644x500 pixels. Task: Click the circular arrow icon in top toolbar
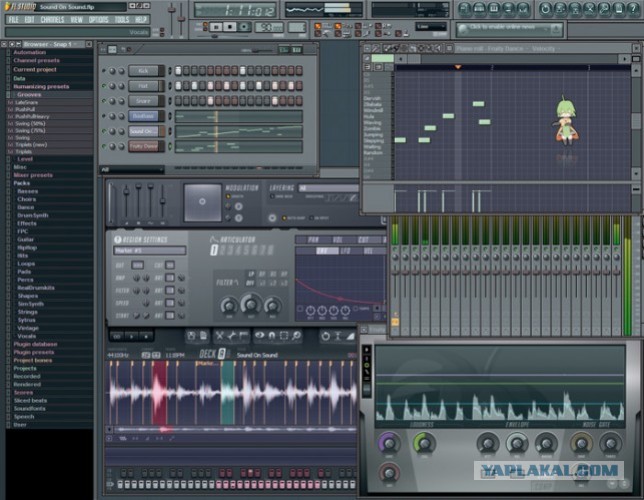tap(545, 9)
